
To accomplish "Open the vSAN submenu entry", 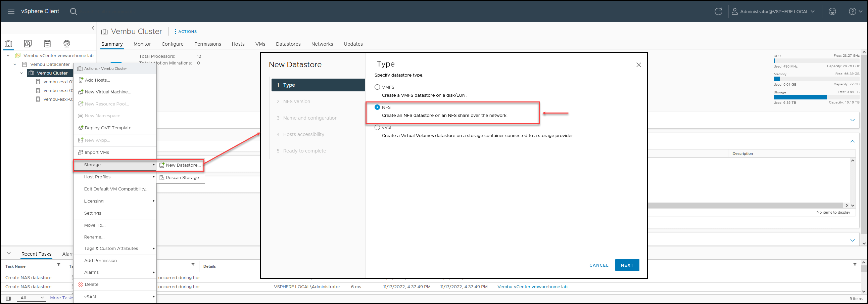I will pyautogui.click(x=115, y=297).
